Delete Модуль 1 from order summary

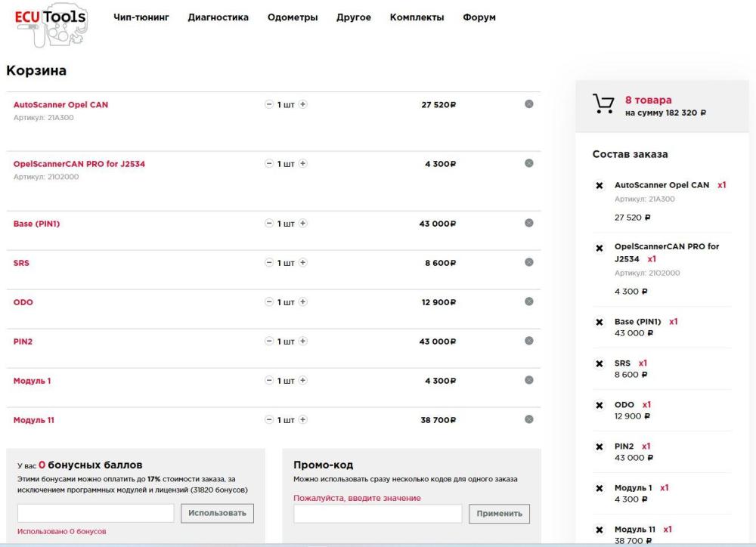tap(600, 488)
